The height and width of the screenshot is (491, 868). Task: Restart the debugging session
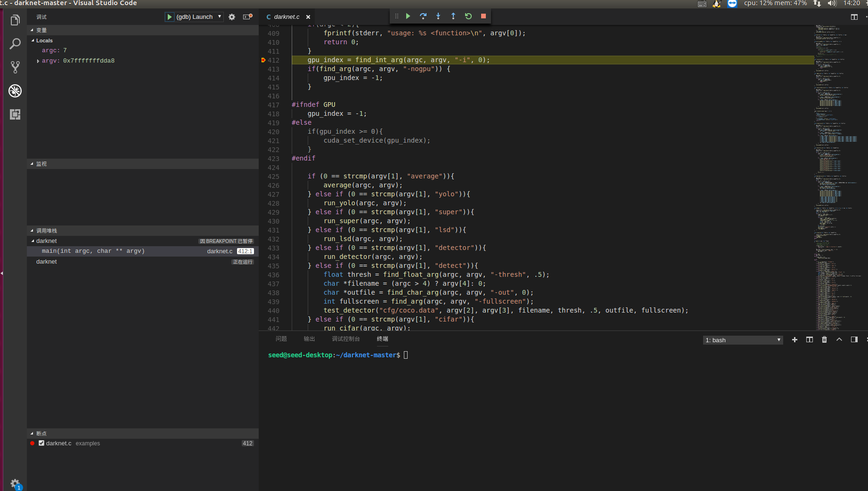pos(468,16)
